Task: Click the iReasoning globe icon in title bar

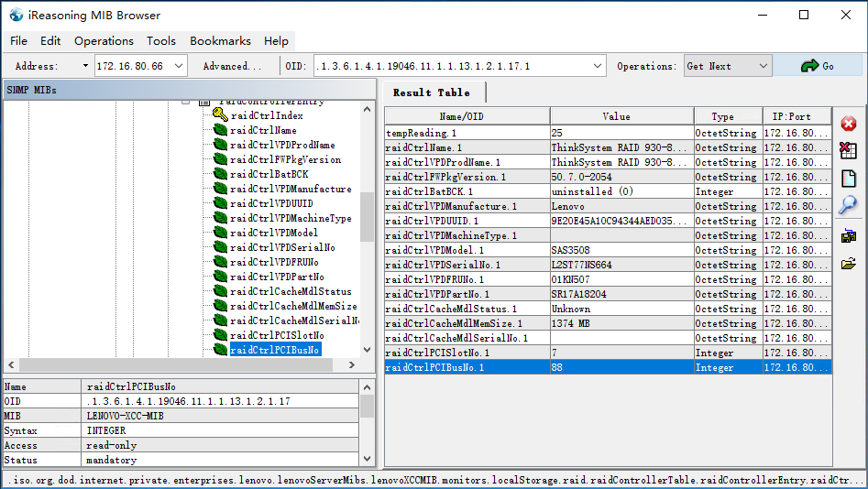Action: (x=16, y=15)
